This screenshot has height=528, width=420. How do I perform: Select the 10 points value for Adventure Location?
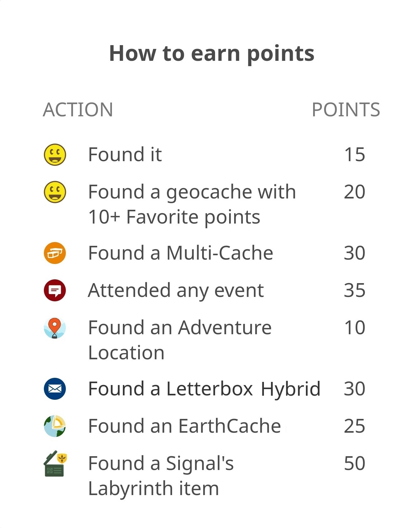354,328
